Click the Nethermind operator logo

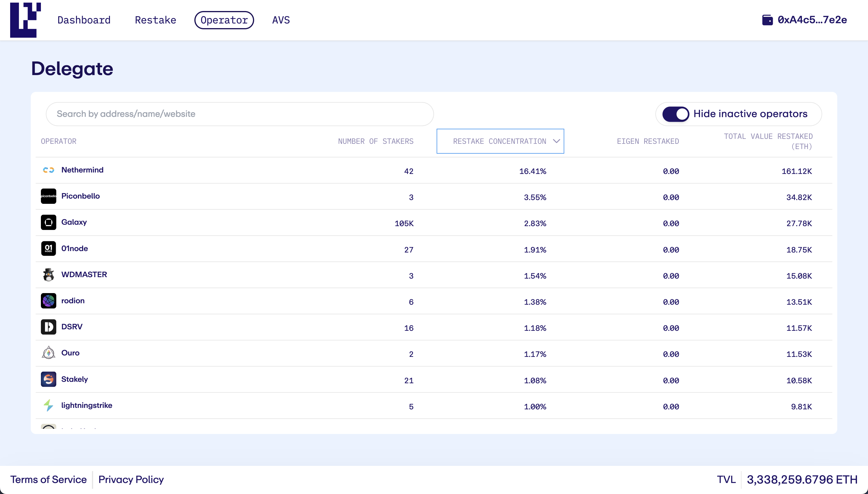click(x=48, y=170)
